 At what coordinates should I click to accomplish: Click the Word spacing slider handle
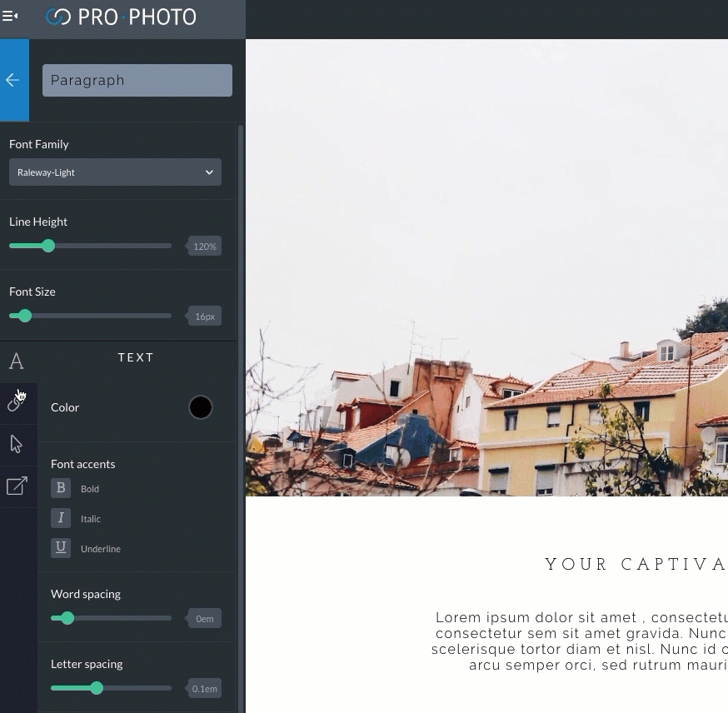pos(67,618)
